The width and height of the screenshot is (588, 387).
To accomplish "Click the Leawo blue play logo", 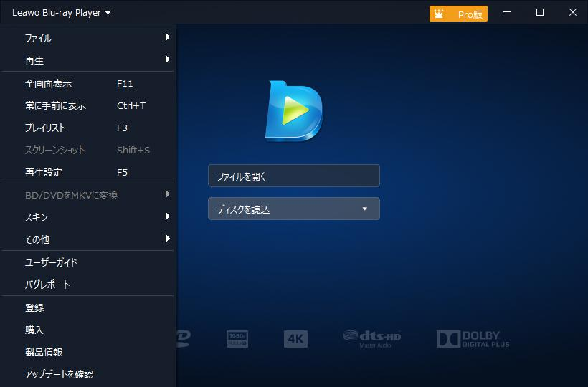I will pos(294,110).
